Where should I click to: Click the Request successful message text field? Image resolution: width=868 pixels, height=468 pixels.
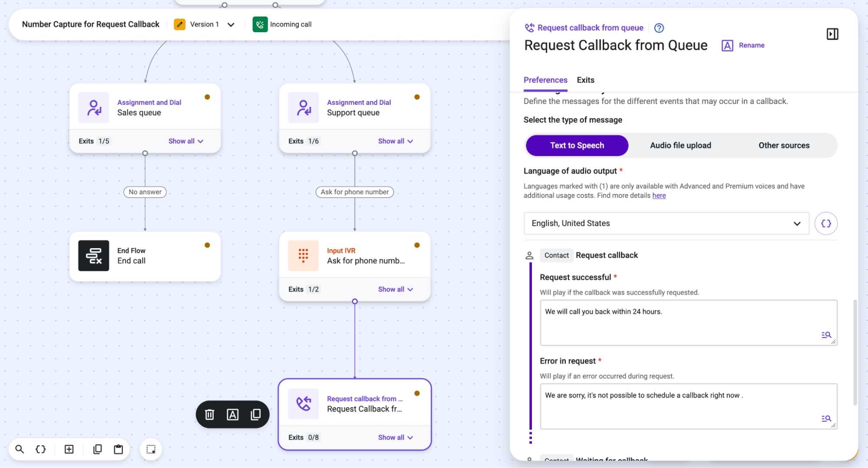[688, 323]
